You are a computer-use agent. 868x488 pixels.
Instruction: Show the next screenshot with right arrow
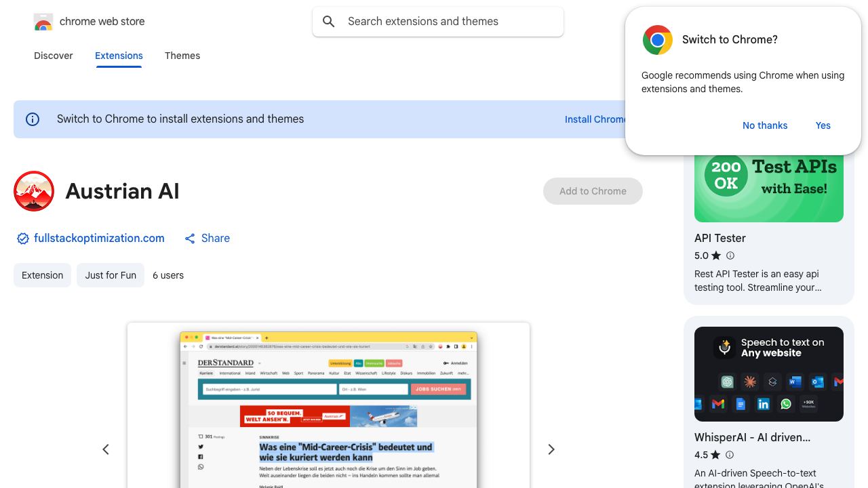pyautogui.click(x=551, y=449)
